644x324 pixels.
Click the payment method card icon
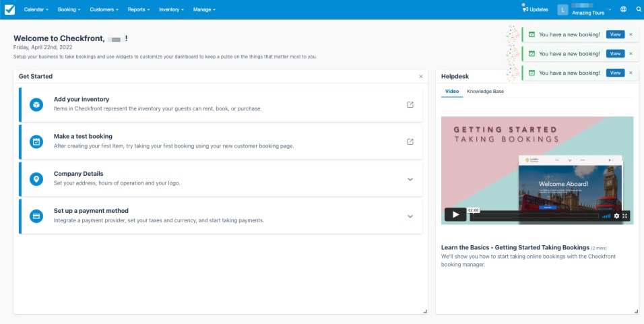click(36, 216)
